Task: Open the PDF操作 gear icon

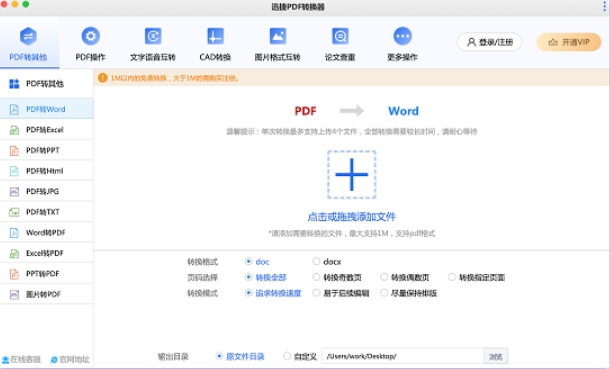Action: coord(91,36)
